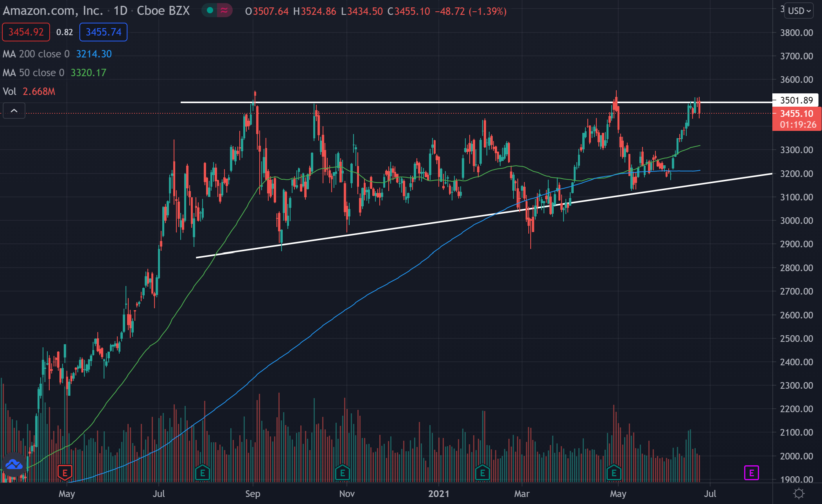Open the earnings marker near August 2020
The width and height of the screenshot is (822, 504).
click(203, 473)
